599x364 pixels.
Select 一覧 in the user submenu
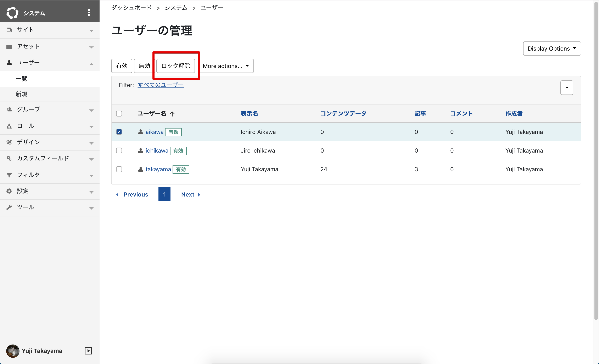[50, 79]
